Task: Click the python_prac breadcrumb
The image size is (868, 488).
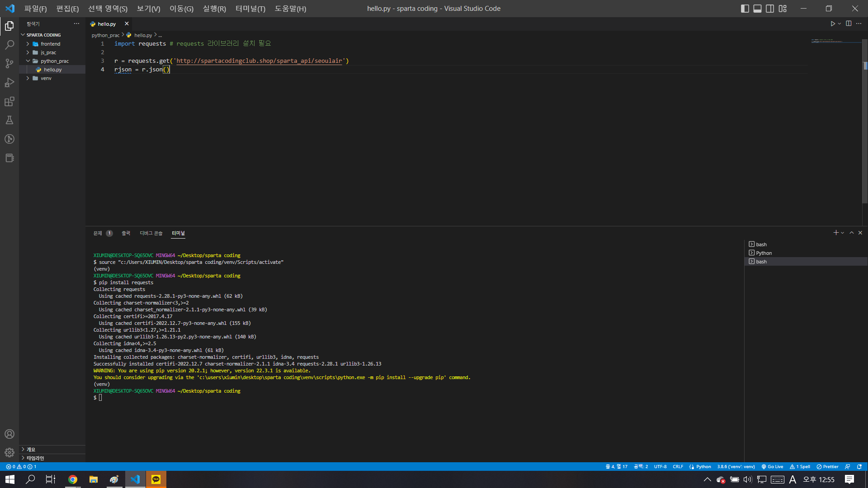Action: pyautogui.click(x=105, y=35)
